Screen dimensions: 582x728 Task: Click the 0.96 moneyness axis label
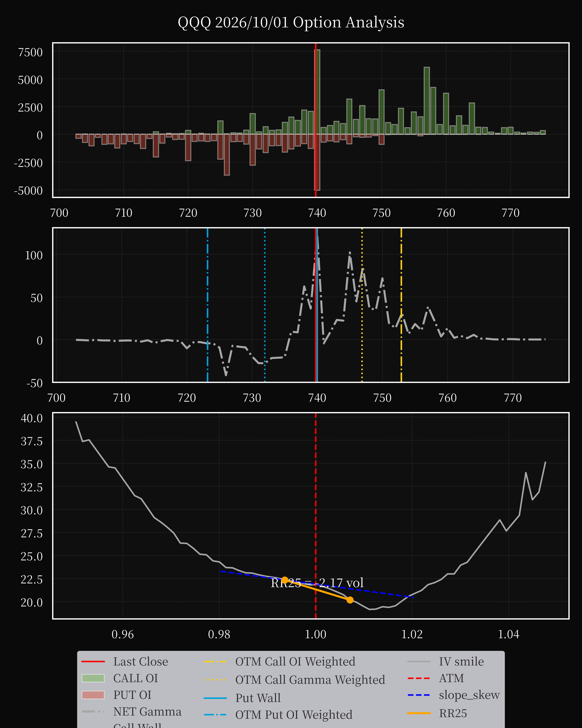tap(122, 634)
